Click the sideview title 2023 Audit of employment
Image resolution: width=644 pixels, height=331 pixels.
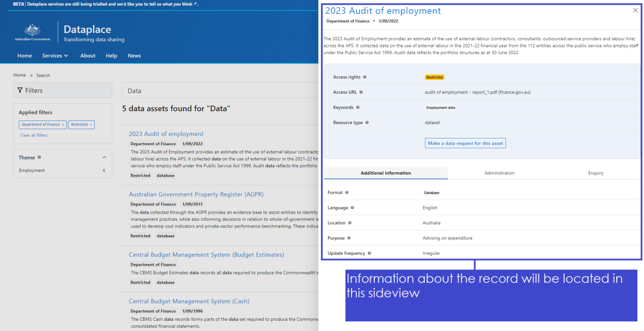(383, 11)
